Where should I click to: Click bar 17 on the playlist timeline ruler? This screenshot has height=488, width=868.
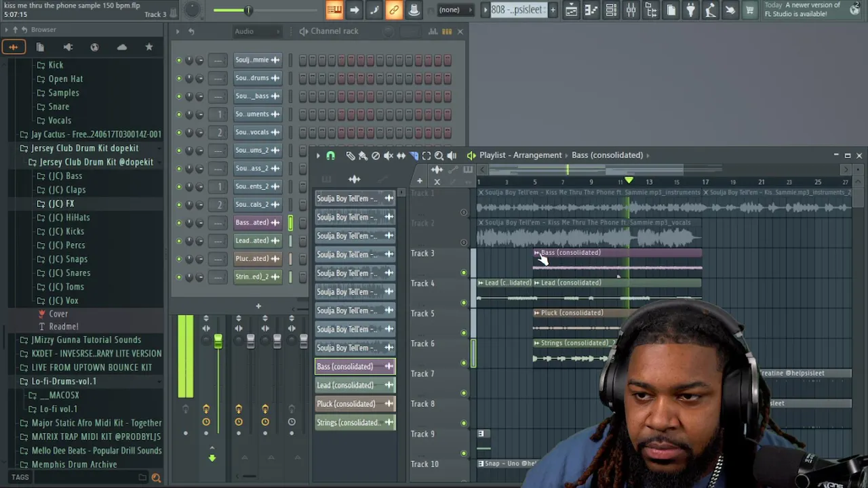click(x=705, y=182)
